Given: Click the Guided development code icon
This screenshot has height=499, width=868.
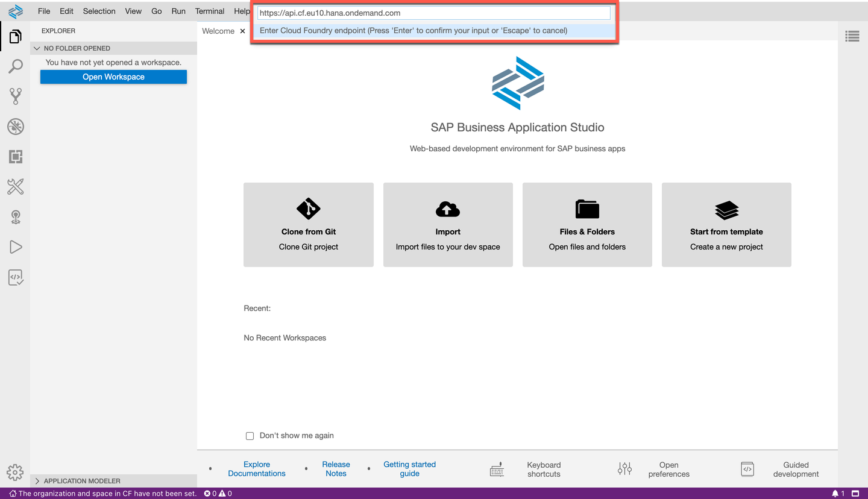Looking at the screenshot, I should [747, 469].
